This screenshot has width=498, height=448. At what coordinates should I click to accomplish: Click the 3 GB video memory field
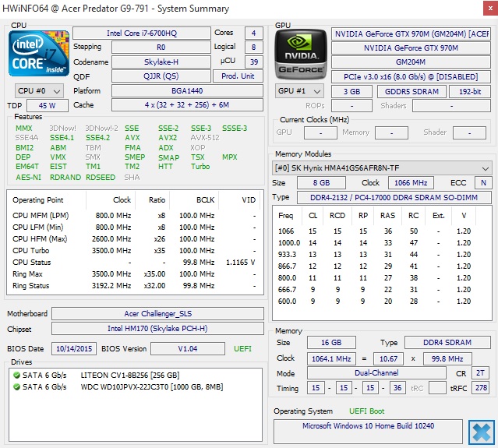pyautogui.click(x=351, y=92)
